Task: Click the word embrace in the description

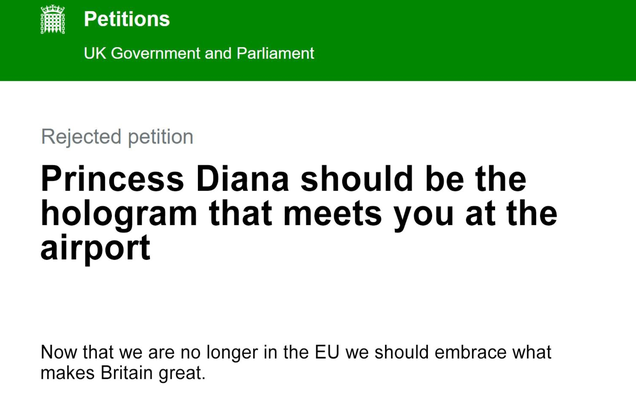Action: pos(470,352)
